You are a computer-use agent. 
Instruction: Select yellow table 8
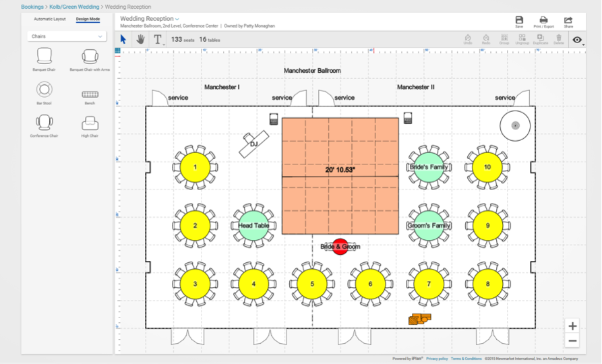pos(487,284)
